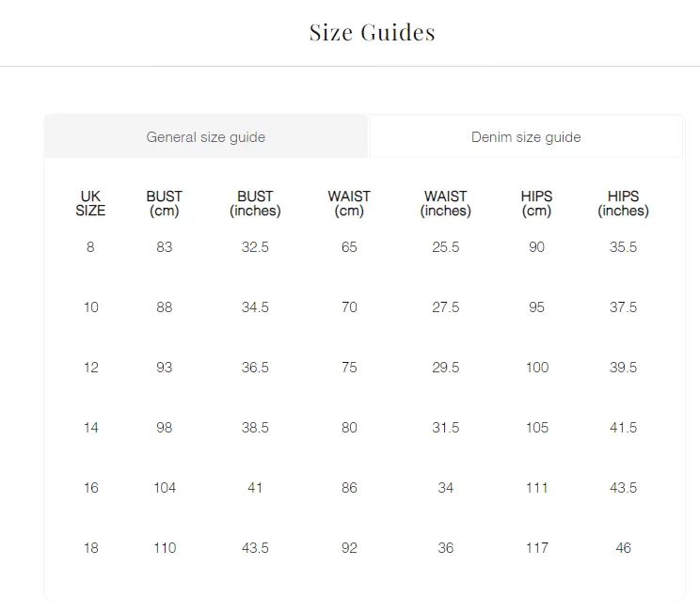Select the General size guide tab
Screen dimensions: 700x613
click(206, 136)
